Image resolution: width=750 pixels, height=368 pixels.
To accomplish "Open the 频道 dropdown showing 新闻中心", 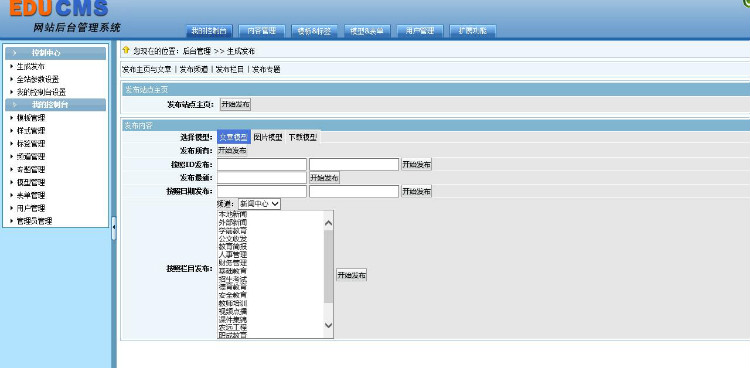I will (259, 203).
